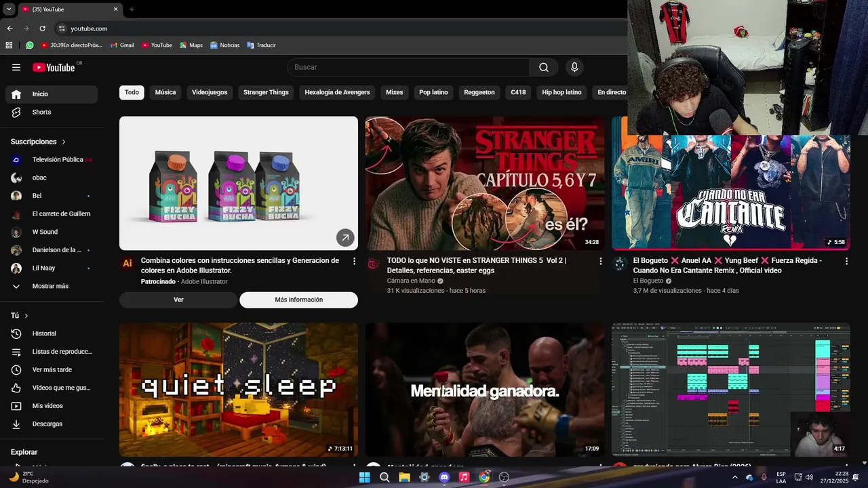Expand the Tú section arrow
This screenshot has height=488, width=868.
click(x=26, y=316)
